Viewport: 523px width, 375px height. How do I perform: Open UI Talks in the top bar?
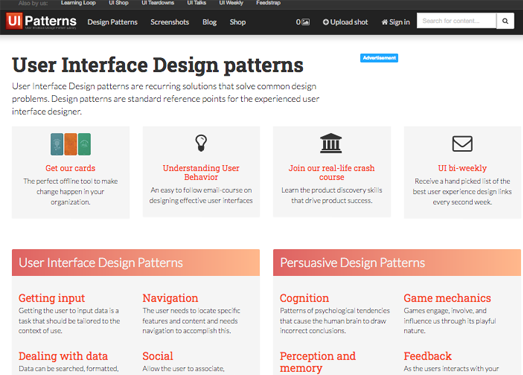(196, 3)
